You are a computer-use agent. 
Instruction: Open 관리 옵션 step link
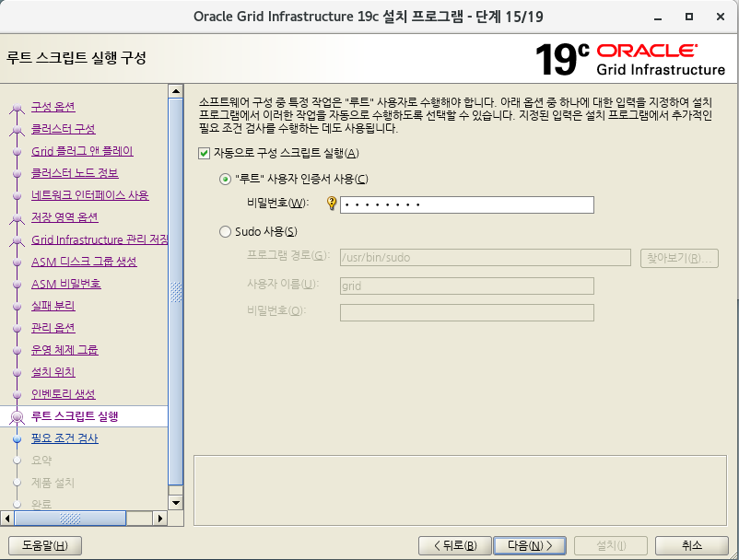pyautogui.click(x=53, y=328)
